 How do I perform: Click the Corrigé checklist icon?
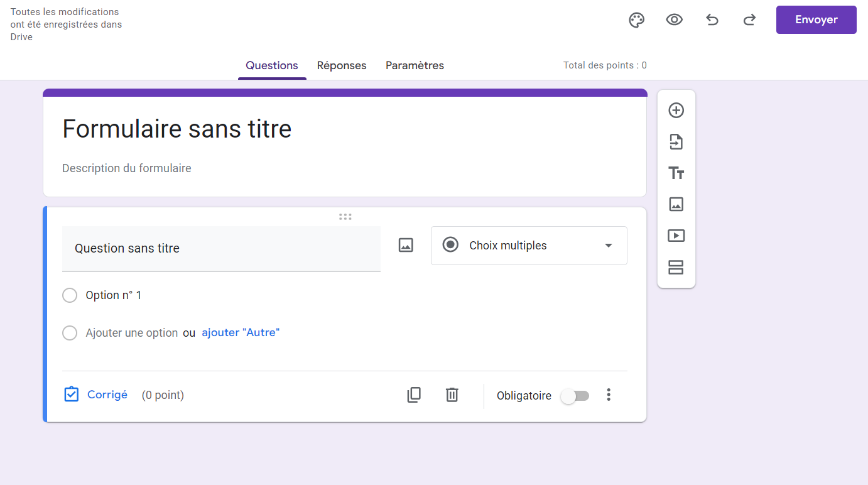point(72,395)
